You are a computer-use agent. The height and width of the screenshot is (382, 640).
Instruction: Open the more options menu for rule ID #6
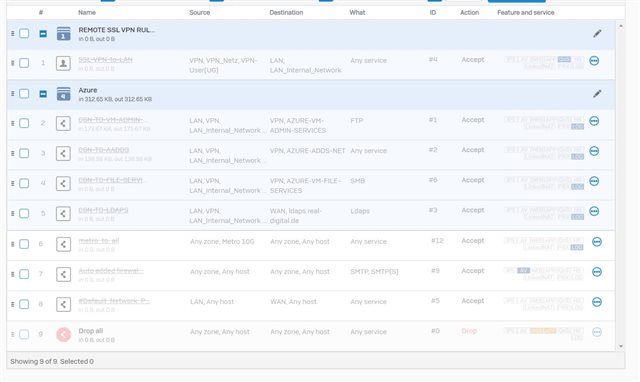pyautogui.click(x=594, y=181)
